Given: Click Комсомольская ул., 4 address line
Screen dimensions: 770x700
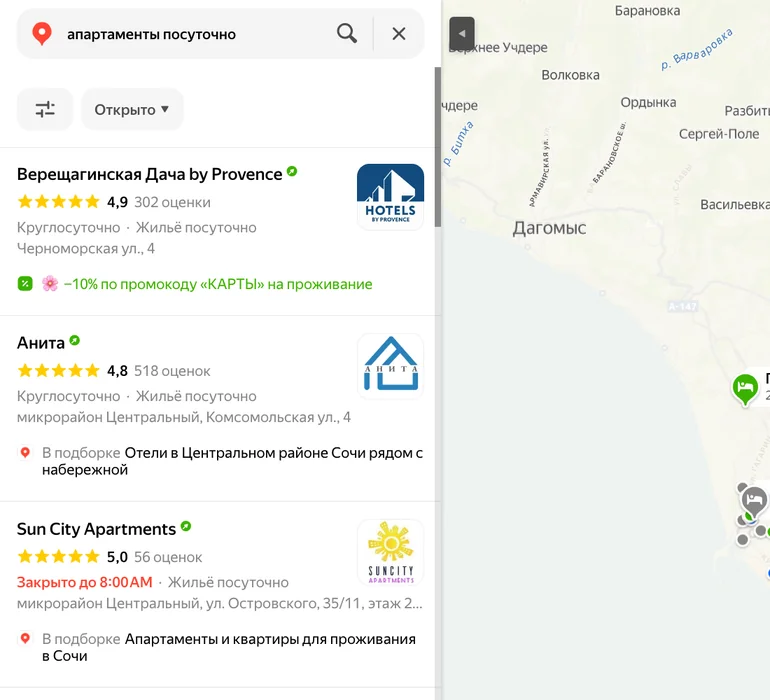Looking at the screenshot, I should [184, 417].
